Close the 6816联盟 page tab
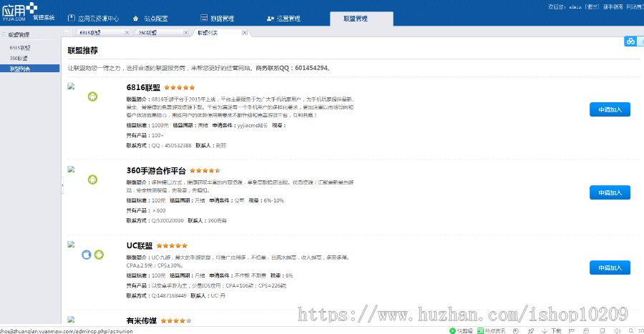 tap(127, 32)
